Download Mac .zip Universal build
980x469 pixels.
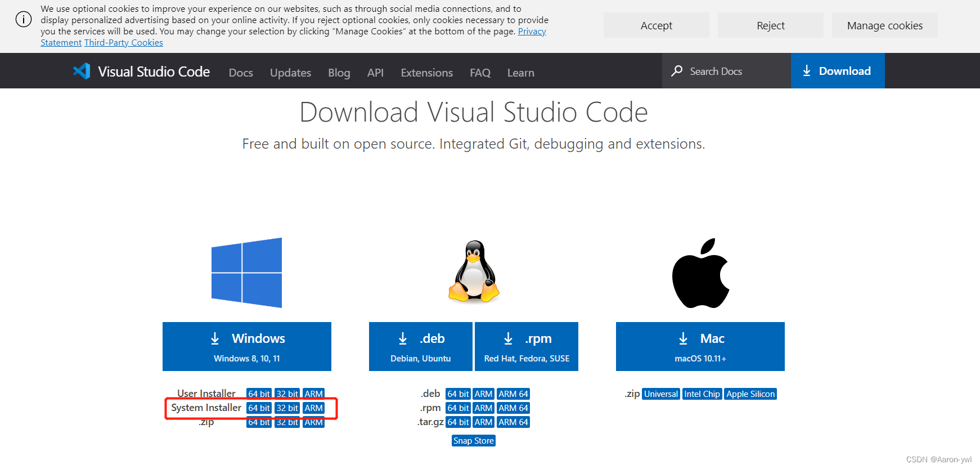pos(661,394)
